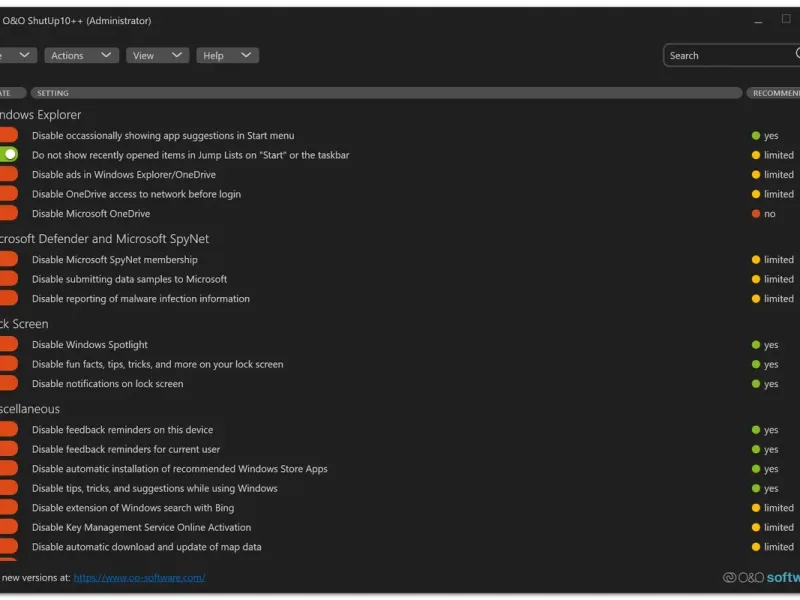Click 'limited' indicator for automatic map data download

772,546
